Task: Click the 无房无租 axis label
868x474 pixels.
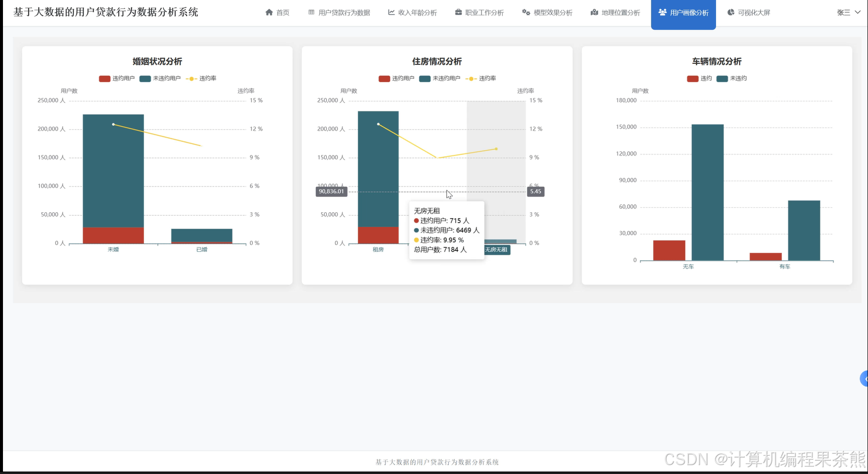Action: (x=496, y=249)
